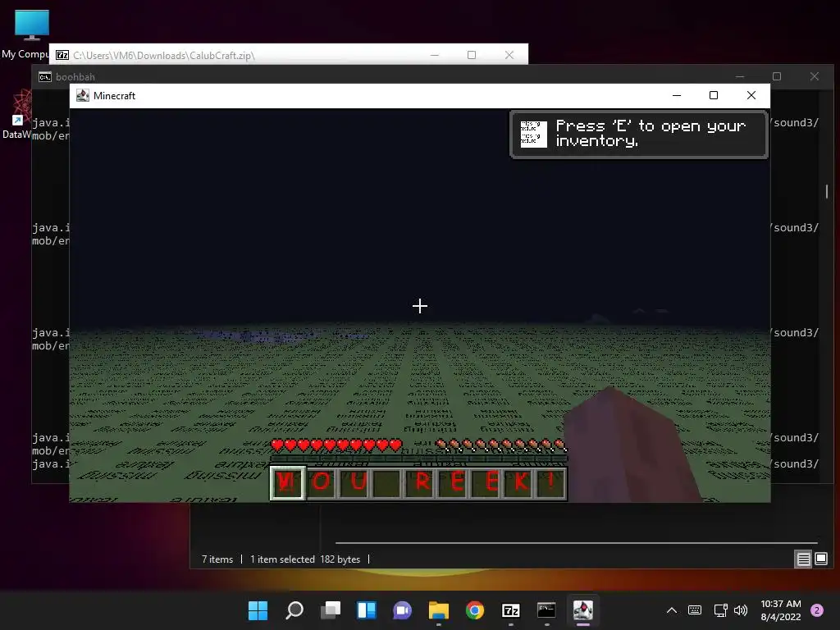Select hotbar slot showing letter R

(421, 482)
